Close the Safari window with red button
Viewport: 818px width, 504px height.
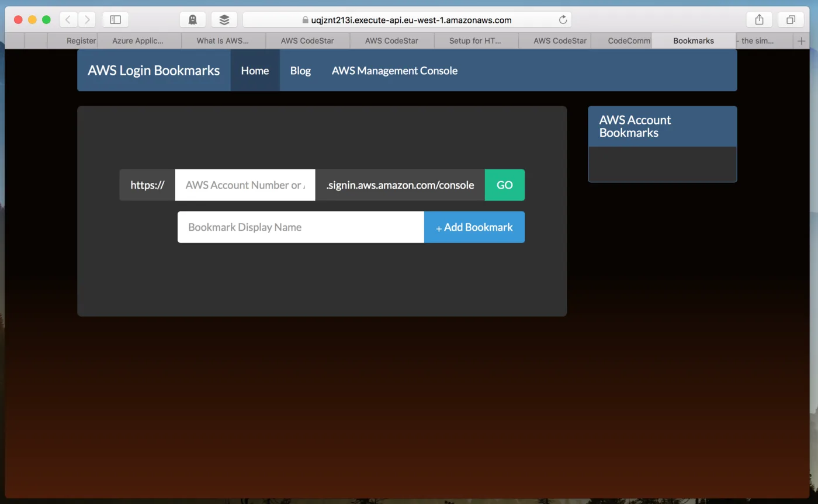(18, 20)
